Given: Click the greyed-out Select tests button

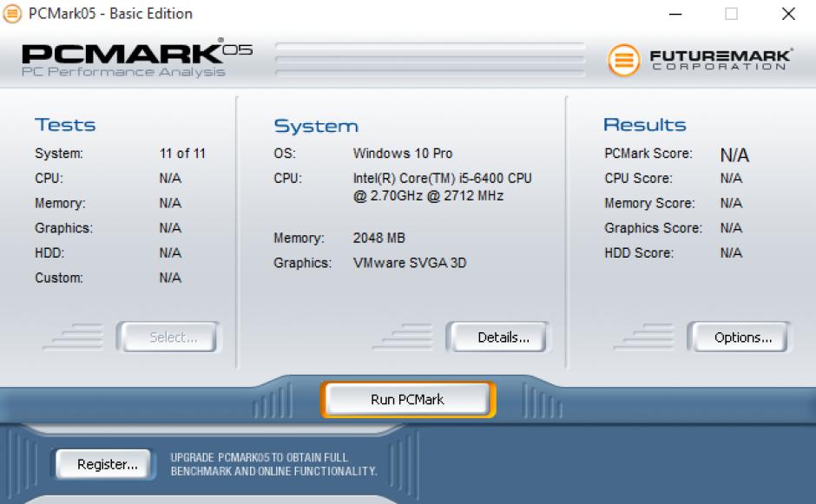Looking at the screenshot, I should pos(168,337).
